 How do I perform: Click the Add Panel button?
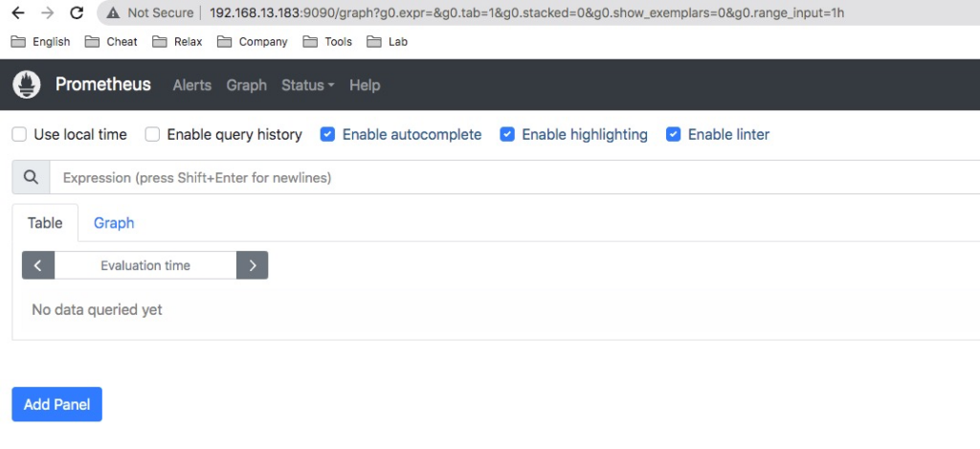click(x=56, y=405)
